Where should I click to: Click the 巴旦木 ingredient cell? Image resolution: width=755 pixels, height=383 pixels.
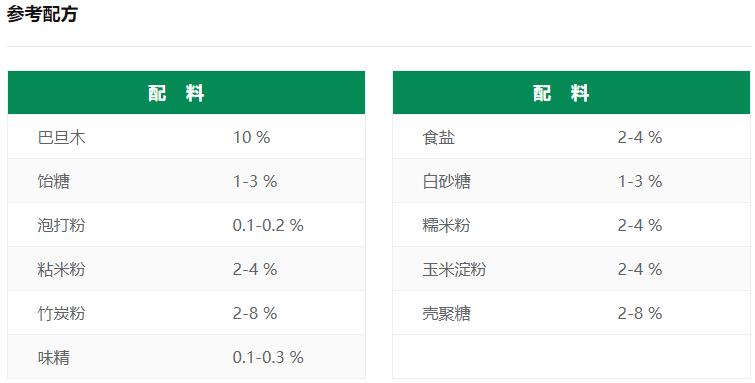(62, 137)
